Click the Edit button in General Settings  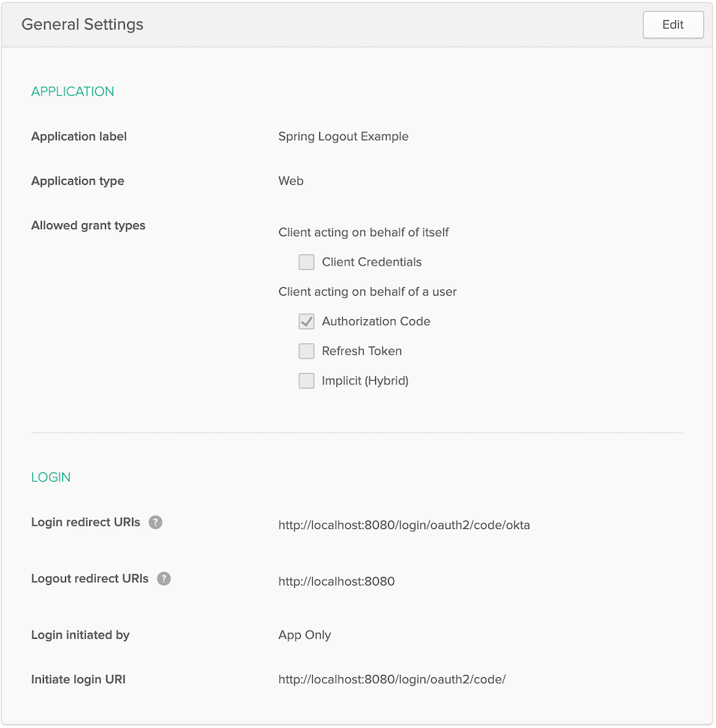[672, 24]
